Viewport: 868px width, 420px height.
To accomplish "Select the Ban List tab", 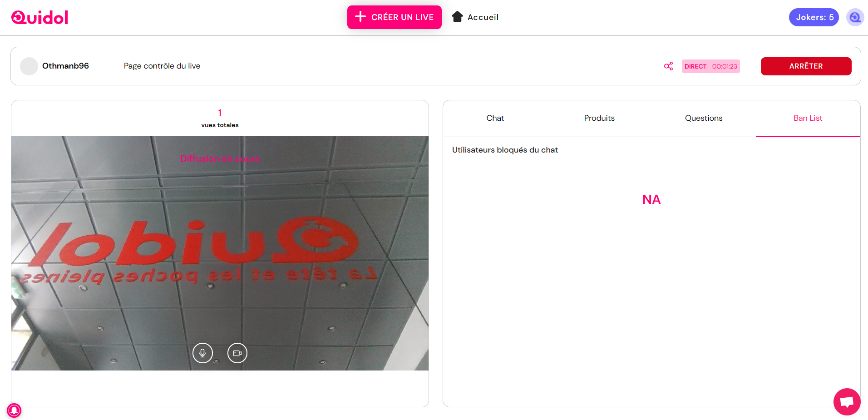I will pyautogui.click(x=808, y=118).
